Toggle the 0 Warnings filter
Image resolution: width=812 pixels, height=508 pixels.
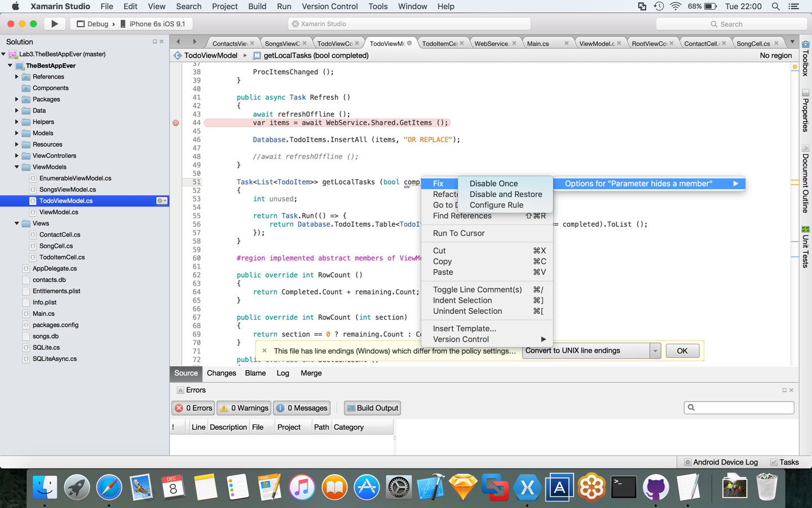click(244, 408)
